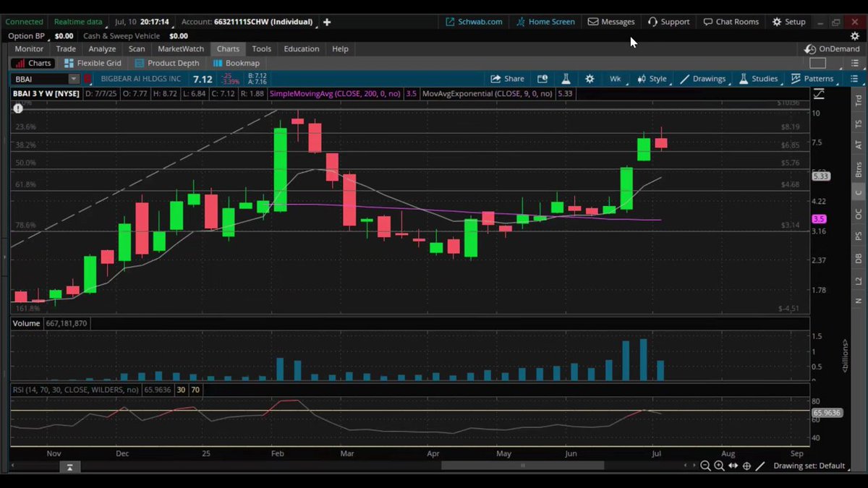
Task: Open the AT sidebar tab
Action: 859,145
